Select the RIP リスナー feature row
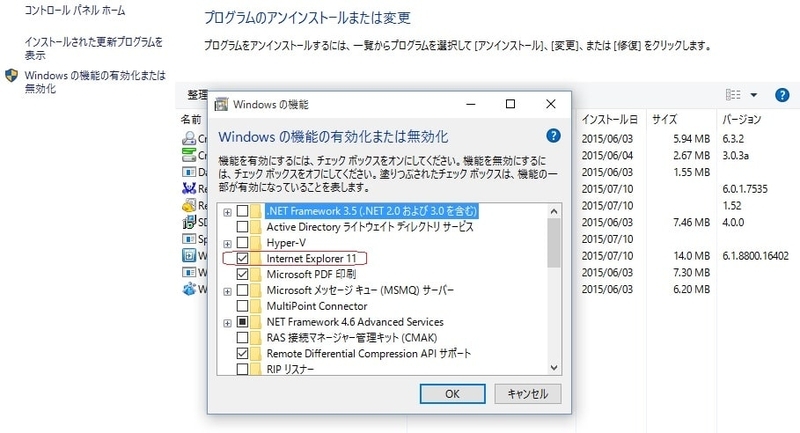 tap(290, 369)
